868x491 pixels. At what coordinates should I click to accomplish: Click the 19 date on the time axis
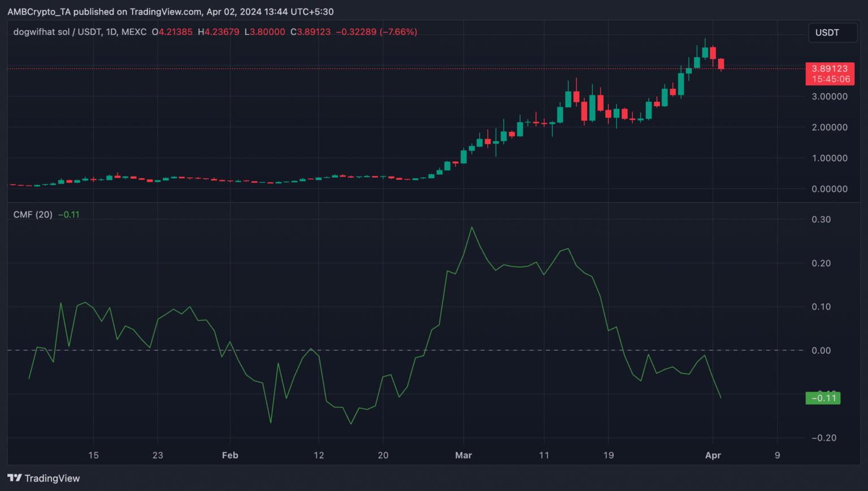point(608,455)
